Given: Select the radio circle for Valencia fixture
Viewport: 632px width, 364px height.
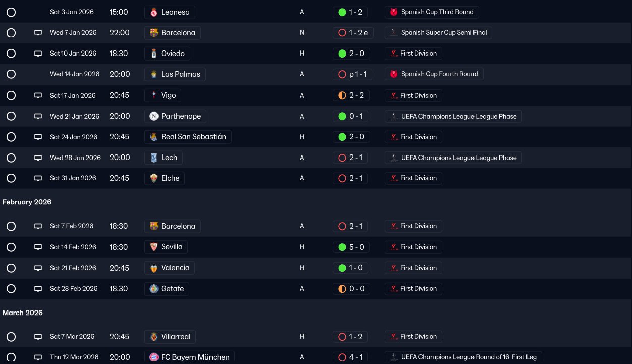Looking at the screenshot, I should pyautogui.click(x=11, y=268).
